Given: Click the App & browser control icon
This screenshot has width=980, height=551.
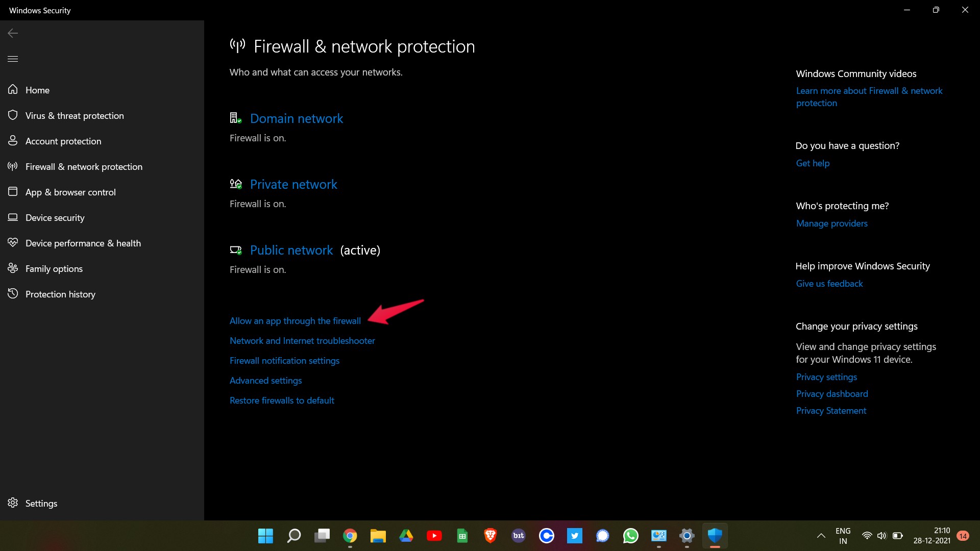Looking at the screenshot, I should tap(13, 192).
